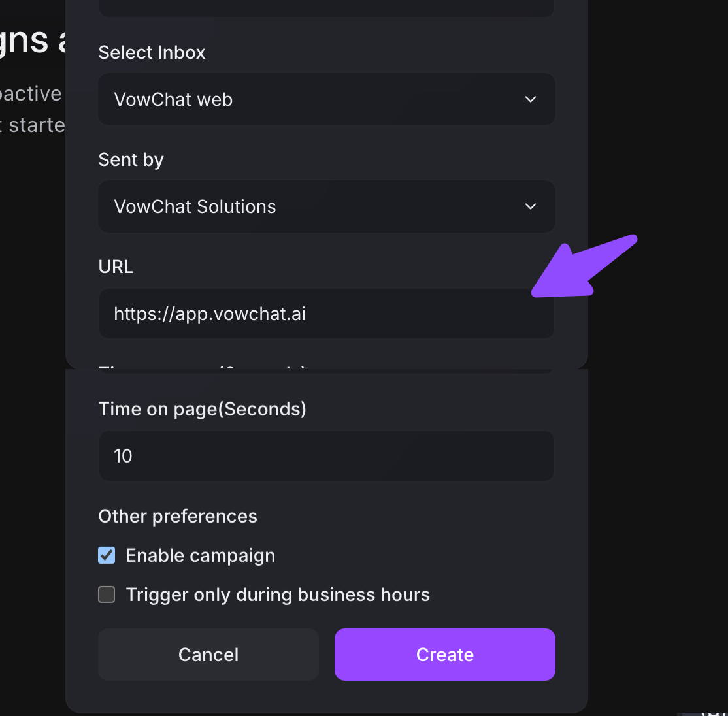The width and height of the screenshot is (728, 716).
Task: Click the 'Other preferences' heading
Action: [x=178, y=516]
